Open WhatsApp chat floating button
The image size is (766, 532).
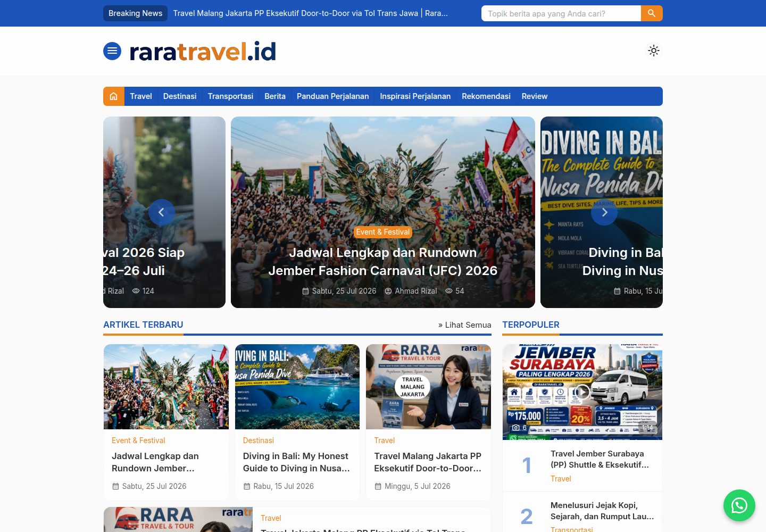[739, 505]
